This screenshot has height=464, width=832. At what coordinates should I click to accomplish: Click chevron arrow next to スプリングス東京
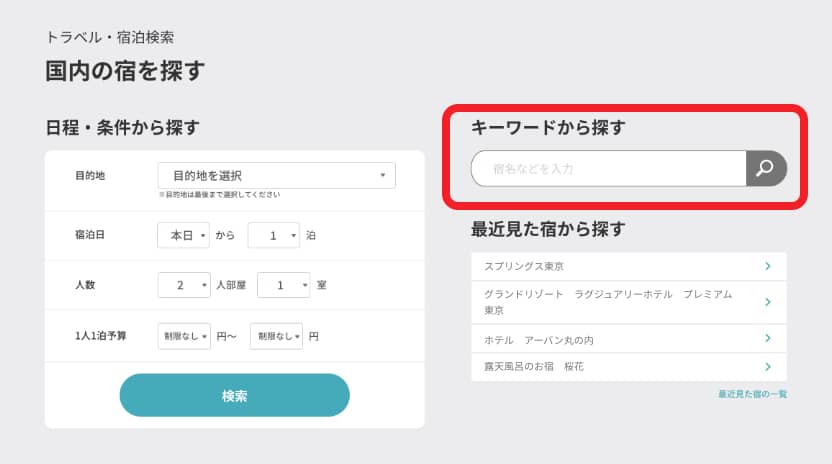pyautogui.click(x=767, y=266)
